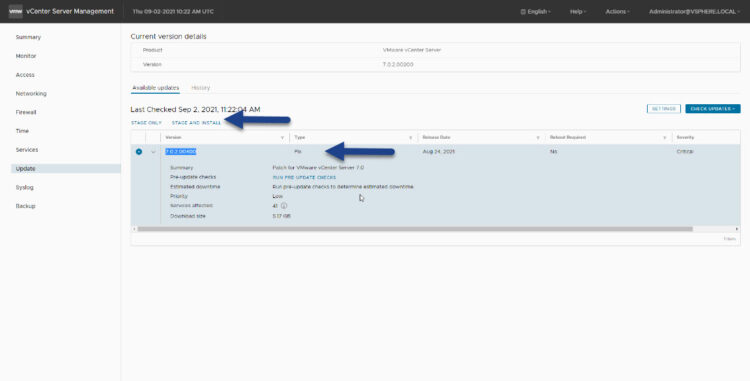Click the Aug 24, 2021 release date cell
This screenshot has width=750, height=381.
click(x=439, y=152)
